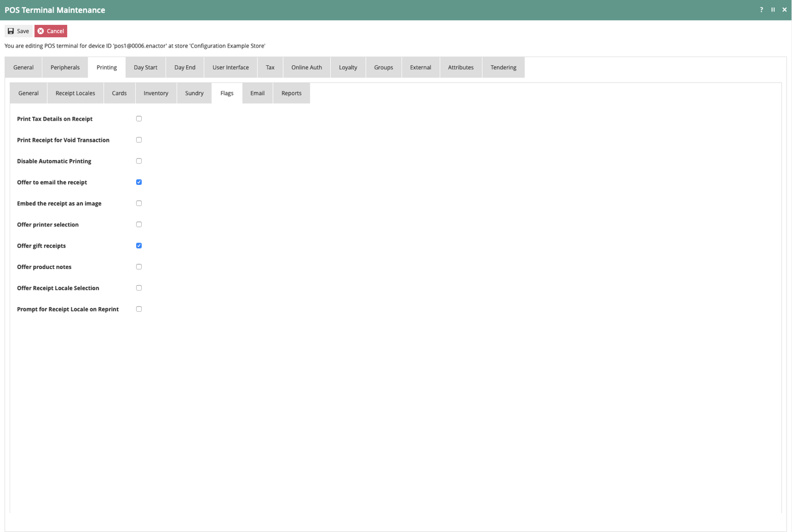Uncheck Offer to email the receipt
This screenshot has height=532, width=792.
point(139,182)
